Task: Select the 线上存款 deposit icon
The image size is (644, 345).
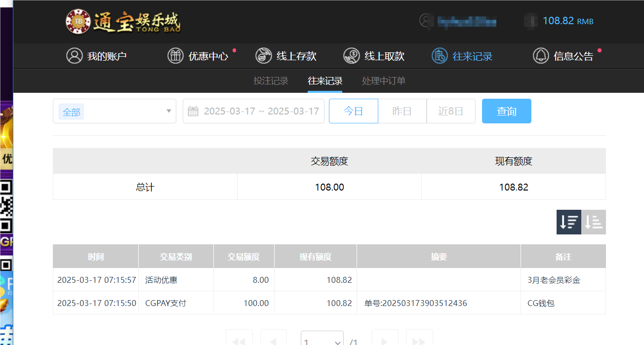Action: pyautogui.click(x=264, y=56)
